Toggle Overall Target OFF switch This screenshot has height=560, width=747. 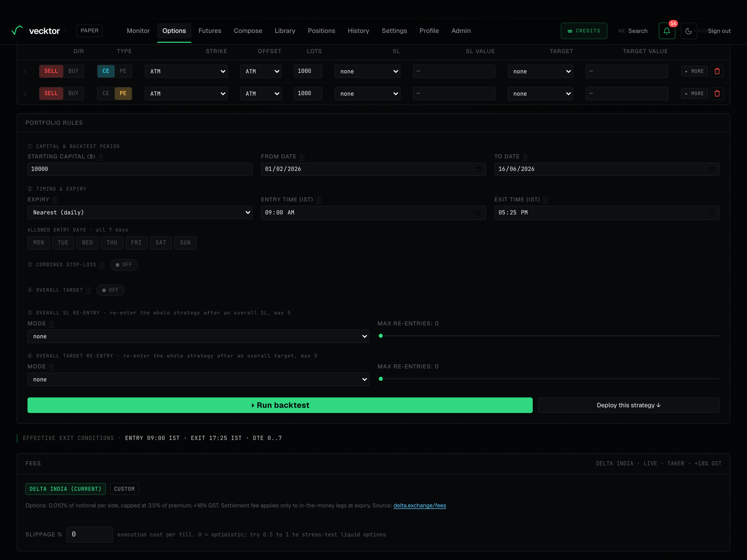pyautogui.click(x=110, y=290)
